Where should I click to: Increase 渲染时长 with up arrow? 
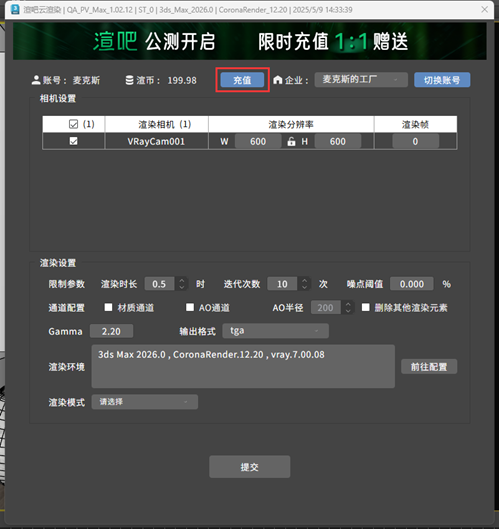pos(182,281)
